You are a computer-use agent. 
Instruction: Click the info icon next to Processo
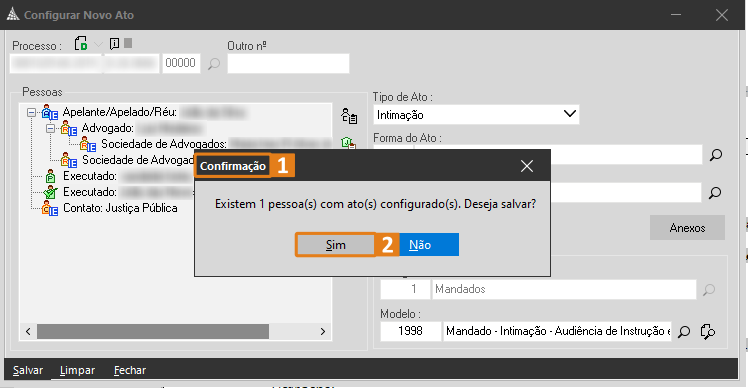click(x=114, y=44)
